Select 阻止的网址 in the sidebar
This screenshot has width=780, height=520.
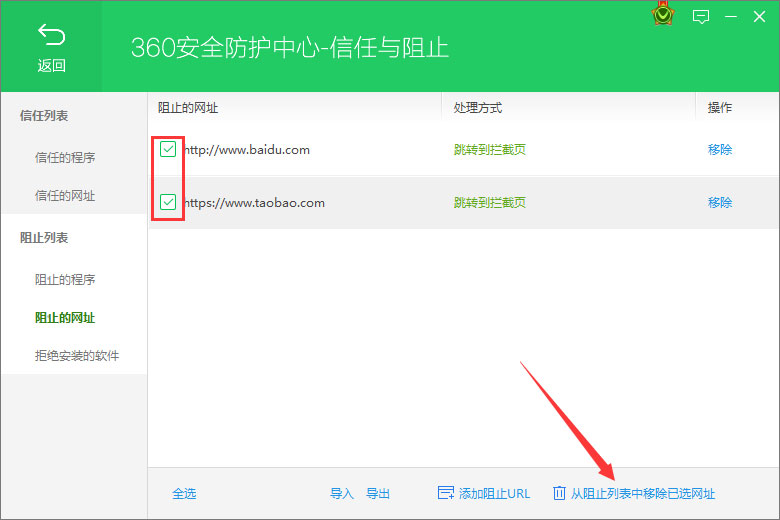click(x=65, y=318)
